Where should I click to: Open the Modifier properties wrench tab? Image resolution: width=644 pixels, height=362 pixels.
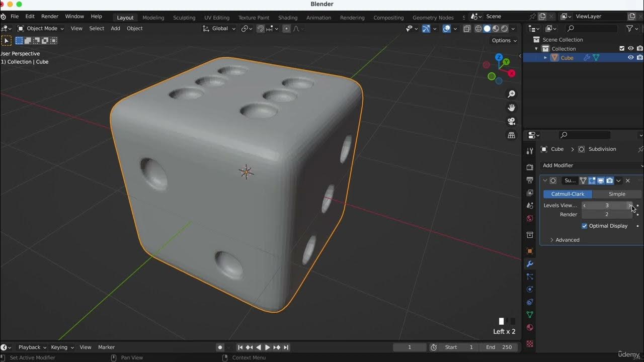pyautogui.click(x=530, y=264)
